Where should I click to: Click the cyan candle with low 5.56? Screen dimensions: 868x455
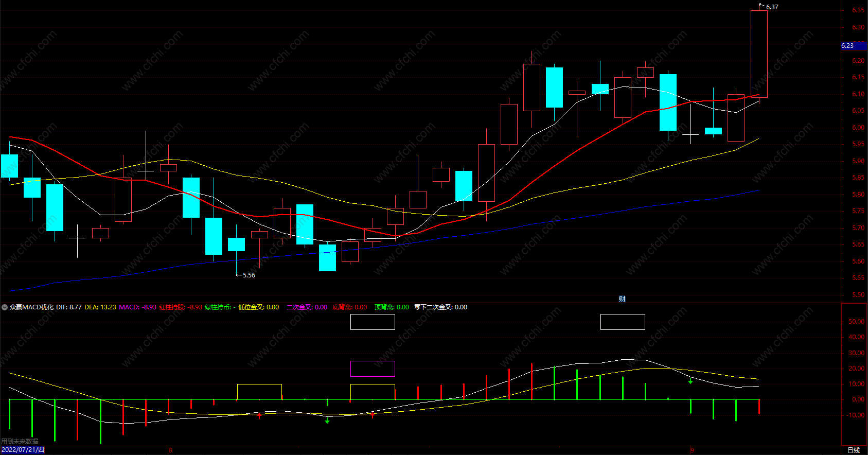236,244
